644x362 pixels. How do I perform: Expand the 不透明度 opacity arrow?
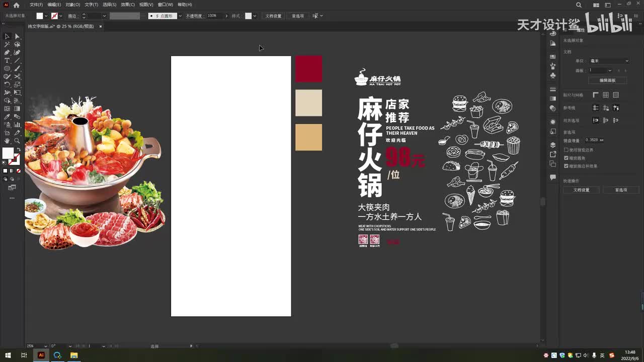tap(226, 16)
